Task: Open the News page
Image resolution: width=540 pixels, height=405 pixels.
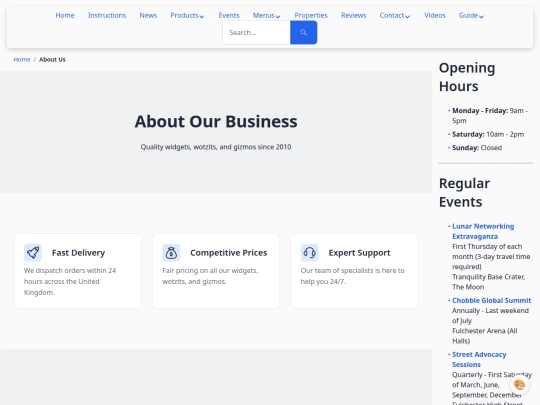Action: (148, 15)
